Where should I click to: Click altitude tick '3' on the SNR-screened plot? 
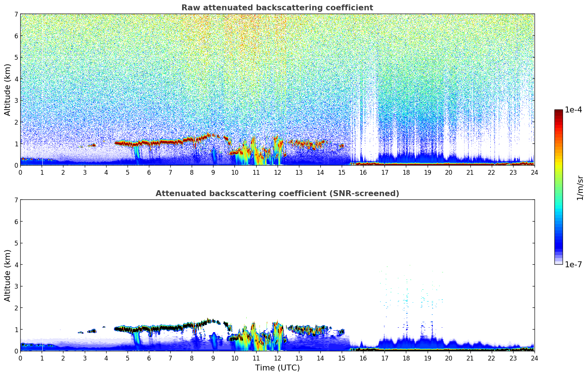pos(16,286)
